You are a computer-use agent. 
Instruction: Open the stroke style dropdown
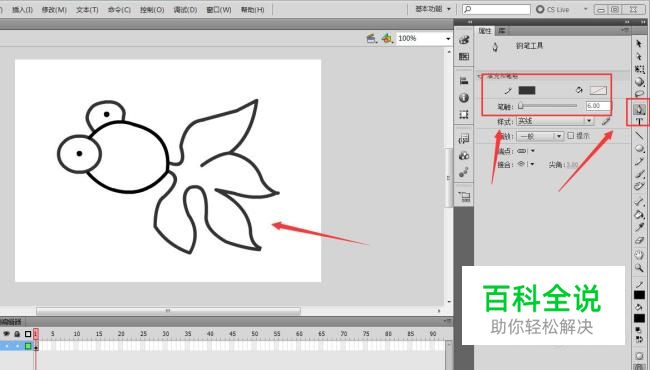coord(555,121)
